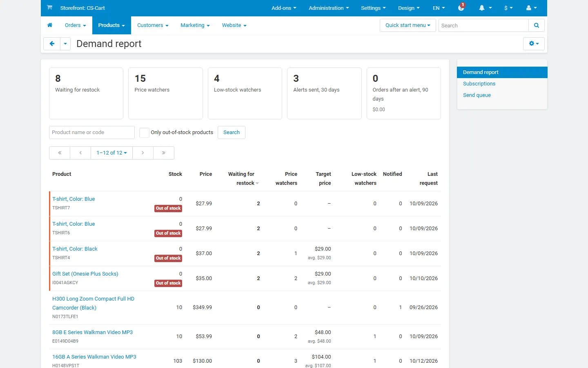Image resolution: width=588 pixels, height=368 pixels.
Task: Open the Customers menu
Action: pos(153,25)
